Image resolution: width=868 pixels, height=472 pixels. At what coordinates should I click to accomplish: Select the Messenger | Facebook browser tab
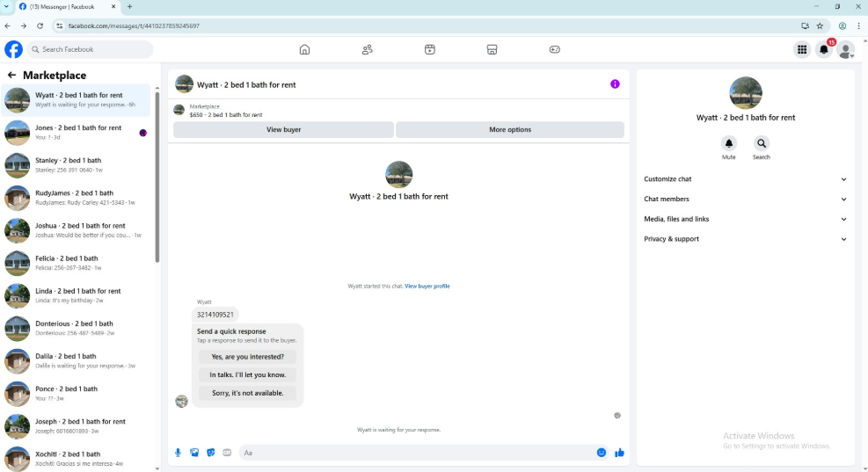(x=67, y=7)
